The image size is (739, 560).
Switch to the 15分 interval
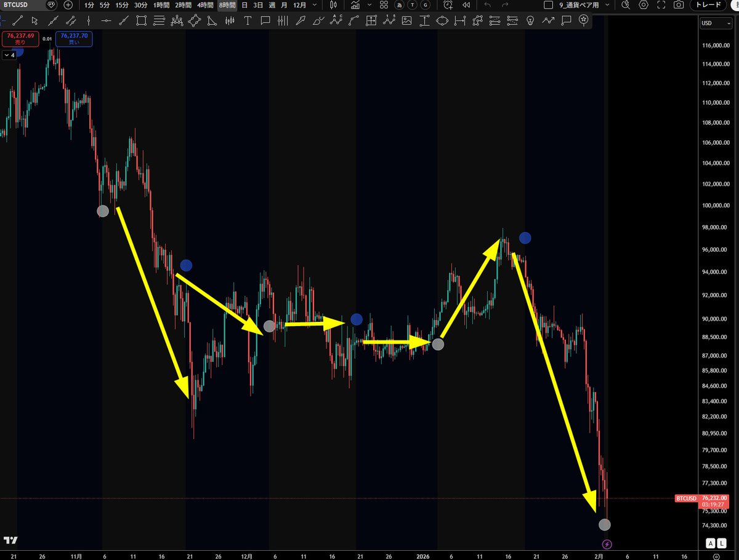(123, 5)
